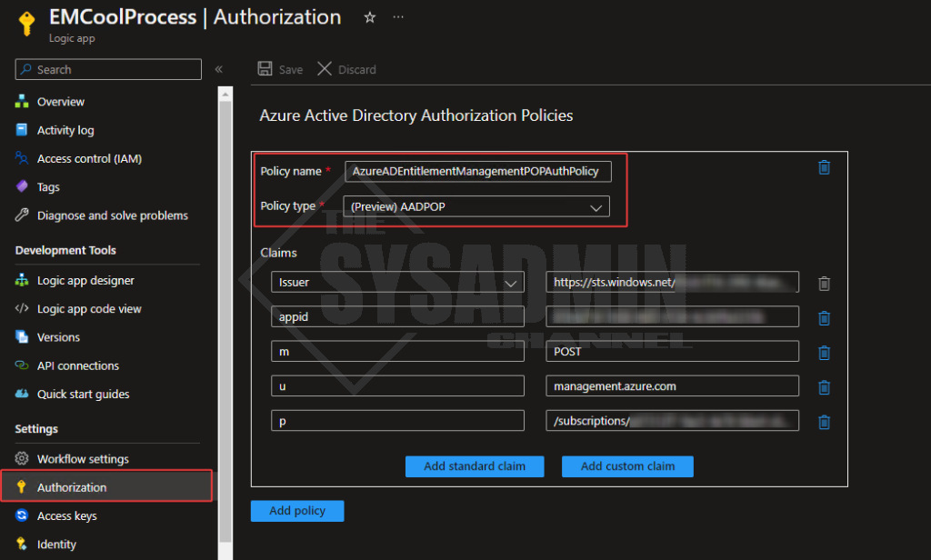Select Authorization in Settings menu
The height and width of the screenshot is (560, 931).
[107, 487]
